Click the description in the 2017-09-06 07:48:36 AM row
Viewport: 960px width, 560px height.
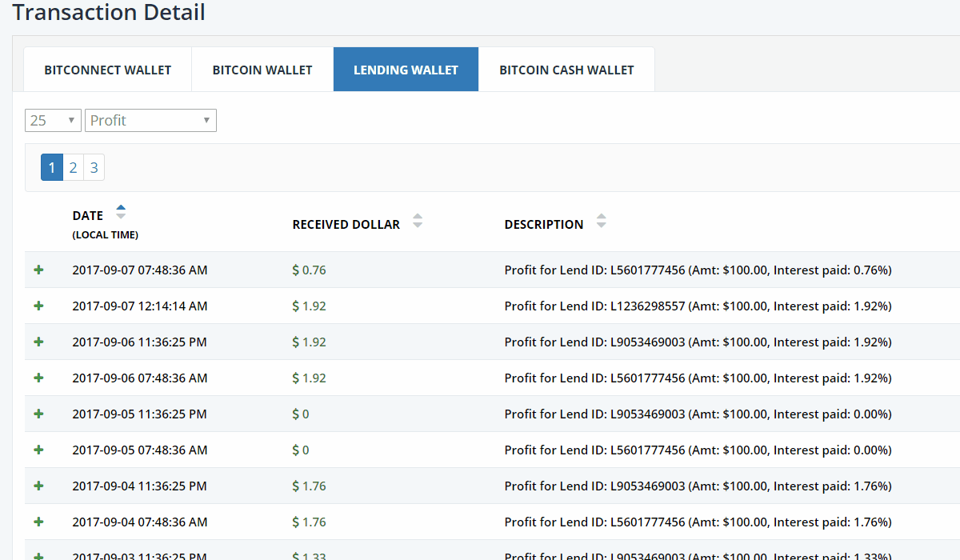pos(698,378)
